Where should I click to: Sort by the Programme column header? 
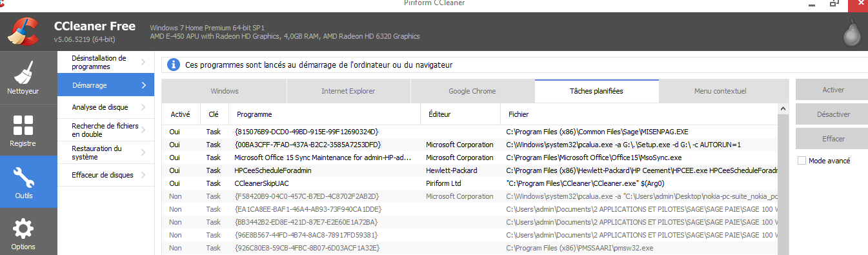(x=325, y=114)
